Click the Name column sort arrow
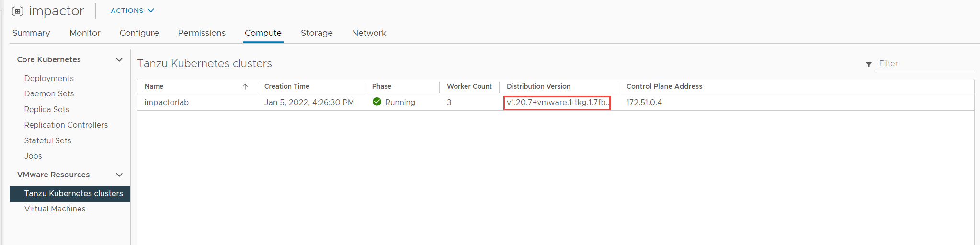The image size is (980, 245). coord(245,87)
